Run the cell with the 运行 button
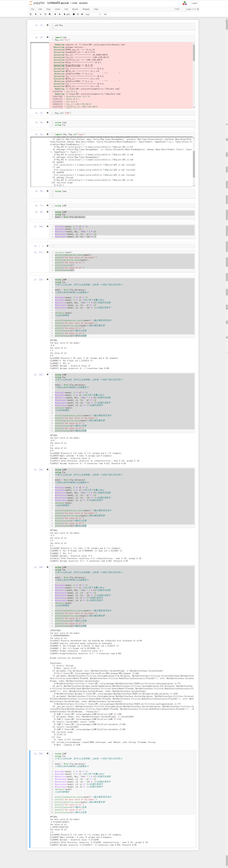 coord(67,14)
